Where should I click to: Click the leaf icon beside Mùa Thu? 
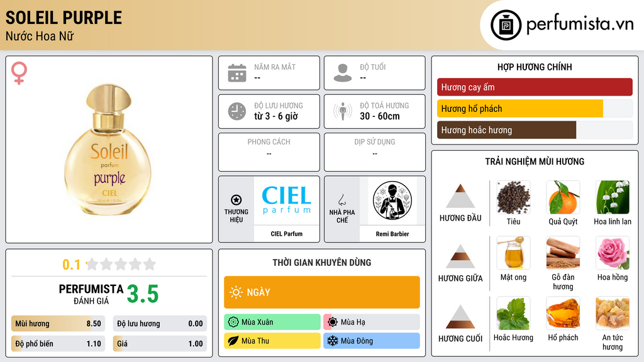(x=233, y=341)
